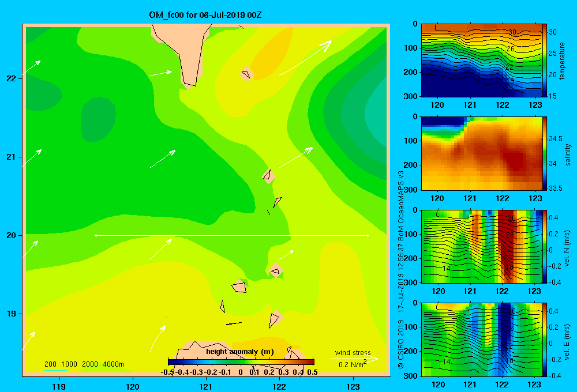Open the salinity cross-section panel
This screenshot has height=392, width=577.
(481, 153)
